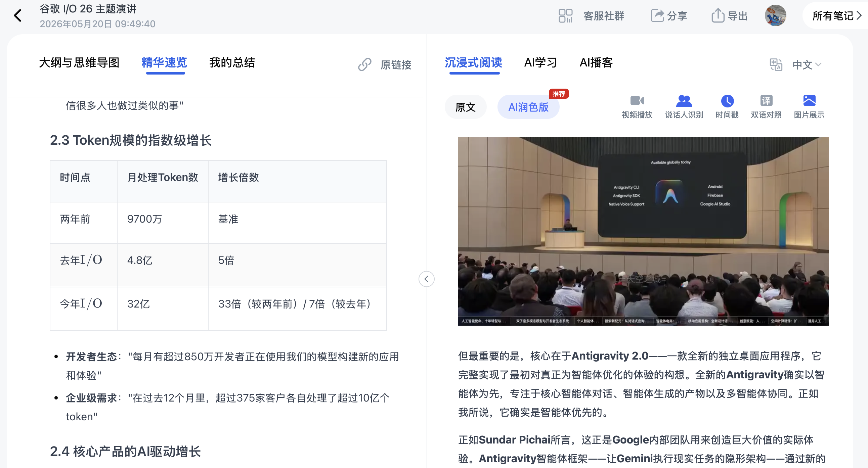The height and width of the screenshot is (468, 868).
Task: Click the 原链接 text link
Action: point(396,65)
